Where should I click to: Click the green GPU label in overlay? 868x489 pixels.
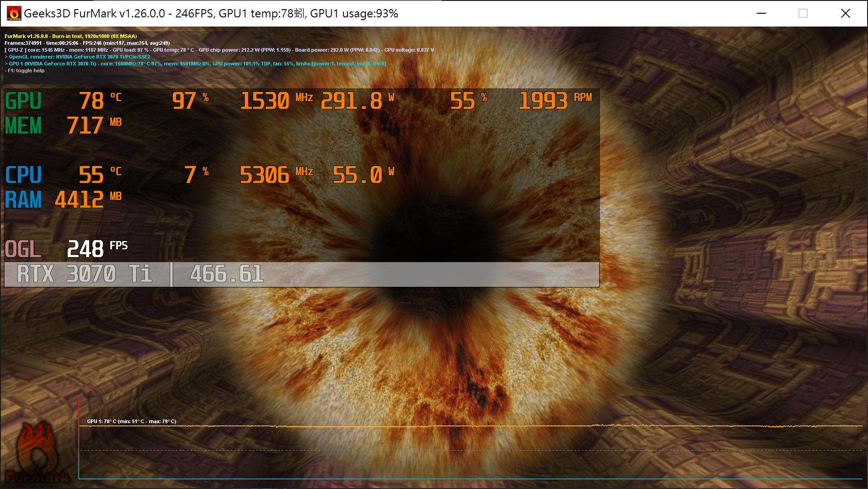tap(23, 101)
